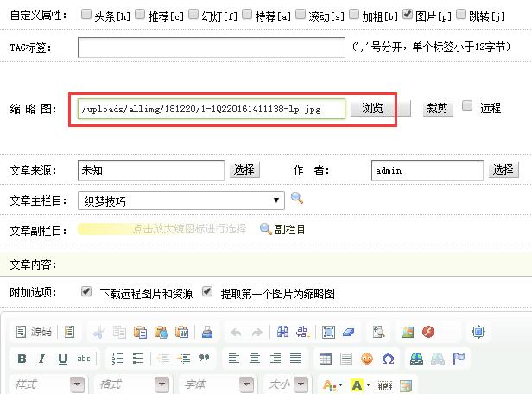Align text left
Screen dimensions: 532x394
234,359
